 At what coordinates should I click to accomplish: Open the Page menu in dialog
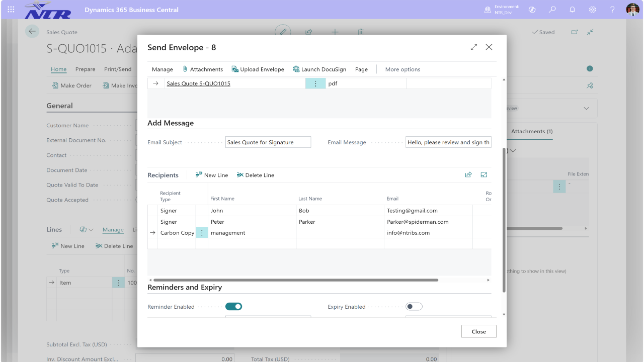tap(361, 69)
